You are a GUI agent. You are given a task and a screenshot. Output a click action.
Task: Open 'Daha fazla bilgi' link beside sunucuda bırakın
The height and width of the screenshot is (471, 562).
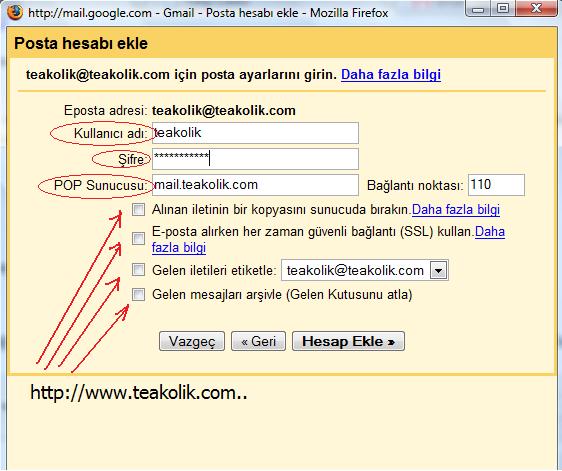[x=456, y=210]
